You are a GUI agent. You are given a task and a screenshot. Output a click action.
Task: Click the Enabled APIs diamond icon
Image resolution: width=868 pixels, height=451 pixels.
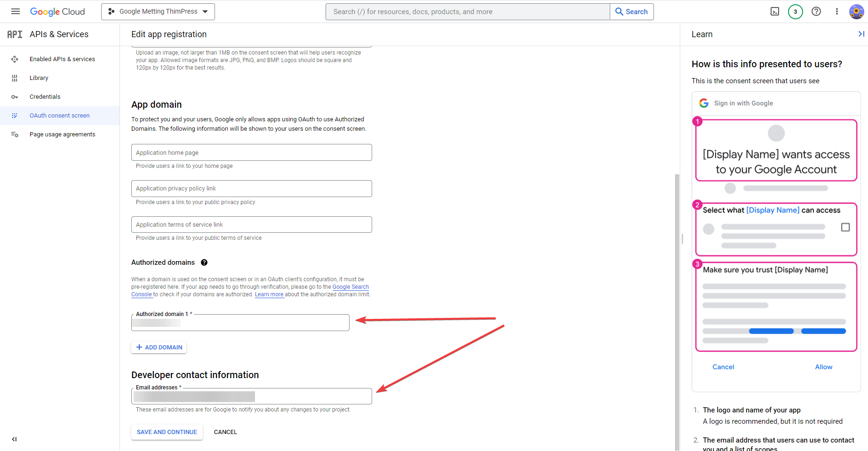[15, 59]
